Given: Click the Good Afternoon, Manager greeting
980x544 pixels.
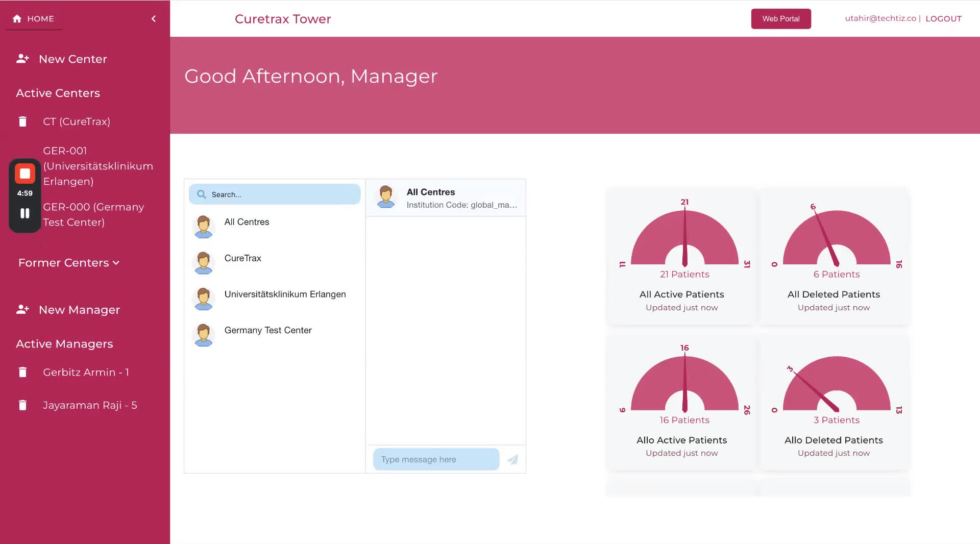Looking at the screenshot, I should tap(311, 77).
